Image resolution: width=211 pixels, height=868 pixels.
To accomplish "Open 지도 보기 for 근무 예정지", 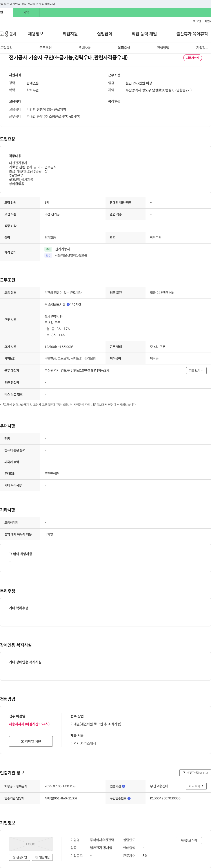I will (x=196, y=371).
